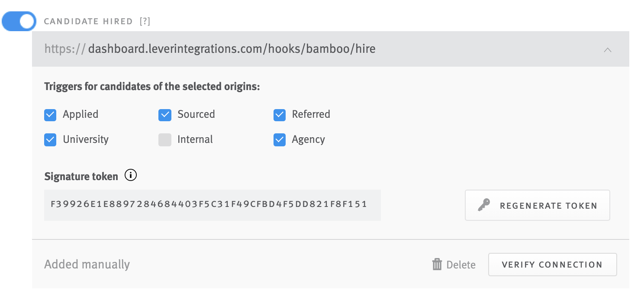Image resolution: width=644 pixels, height=297 pixels.
Task: Click the Internal checkbox label text
Action: point(195,139)
